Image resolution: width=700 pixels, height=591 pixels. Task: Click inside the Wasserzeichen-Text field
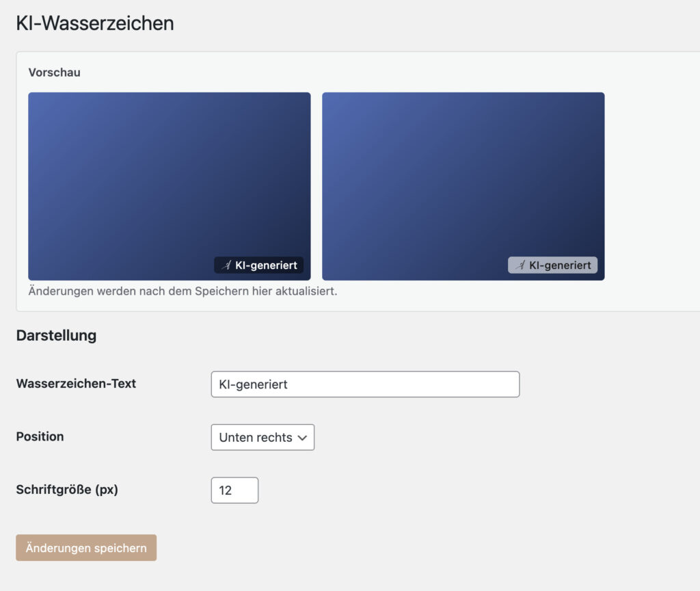tap(365, 384)
